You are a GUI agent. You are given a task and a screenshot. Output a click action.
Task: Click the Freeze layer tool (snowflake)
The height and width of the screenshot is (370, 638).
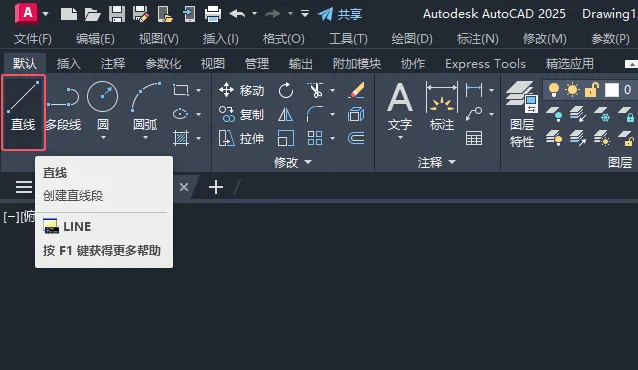point(602,114)
